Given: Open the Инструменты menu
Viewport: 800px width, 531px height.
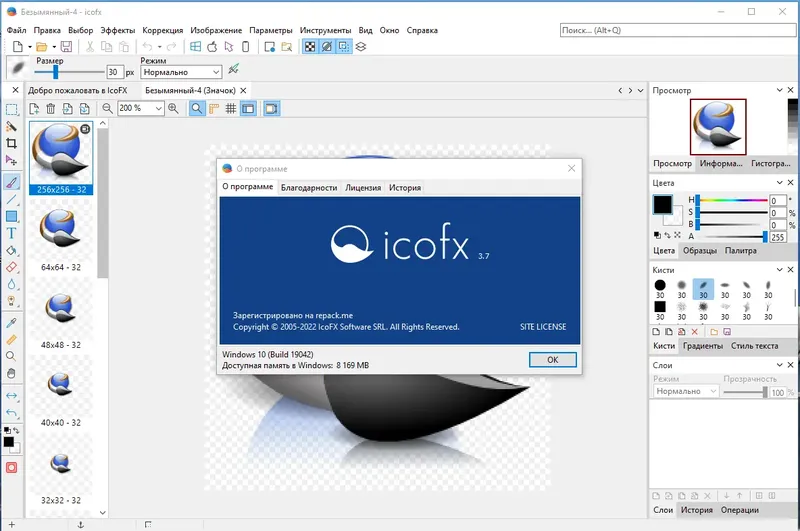Looking at the screenshot, I should [326, 31].
